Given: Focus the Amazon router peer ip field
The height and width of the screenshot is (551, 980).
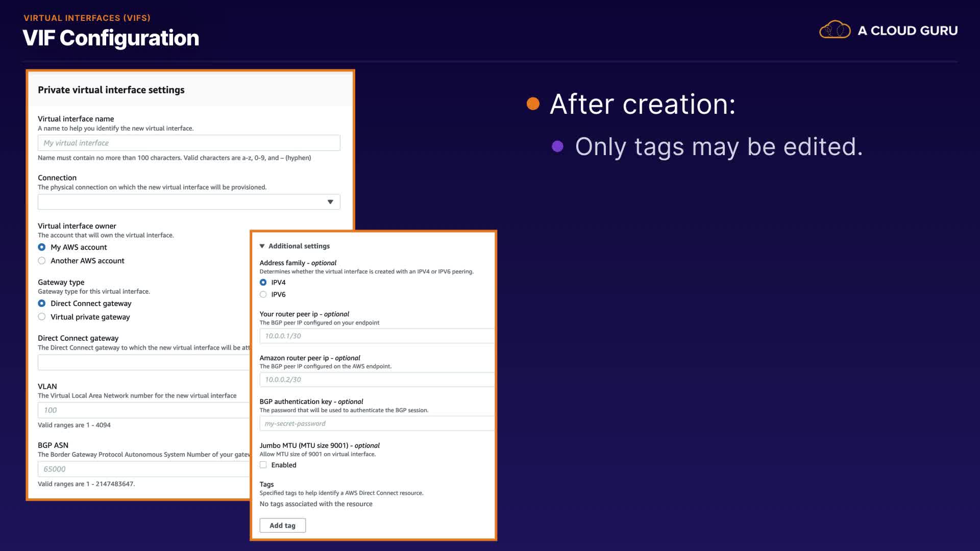Looking at the screenshot, I should click(377, 380).
